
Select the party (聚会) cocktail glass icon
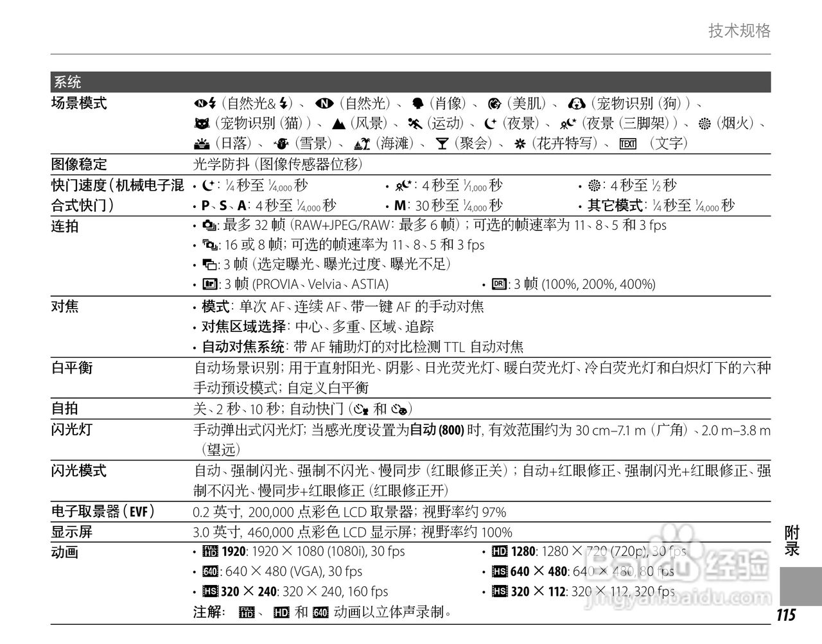[x=441, y=143]
